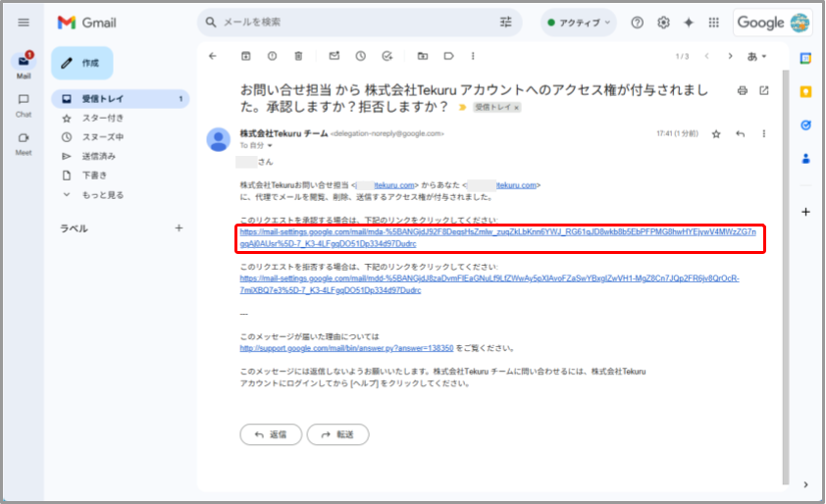The image size is (826, 504).
Task: Open the 受信トレイ inbox folder
Action: (120, 98)
